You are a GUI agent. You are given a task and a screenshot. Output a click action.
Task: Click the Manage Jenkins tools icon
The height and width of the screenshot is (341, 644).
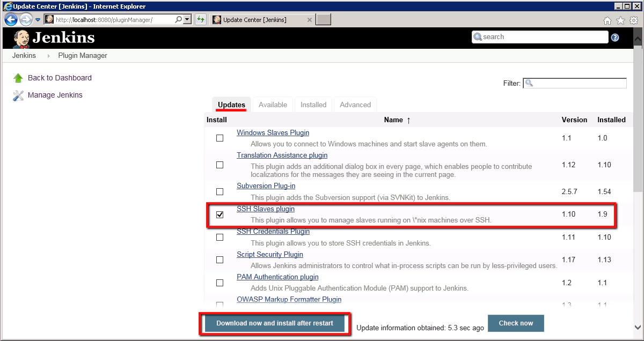[18, 95]
